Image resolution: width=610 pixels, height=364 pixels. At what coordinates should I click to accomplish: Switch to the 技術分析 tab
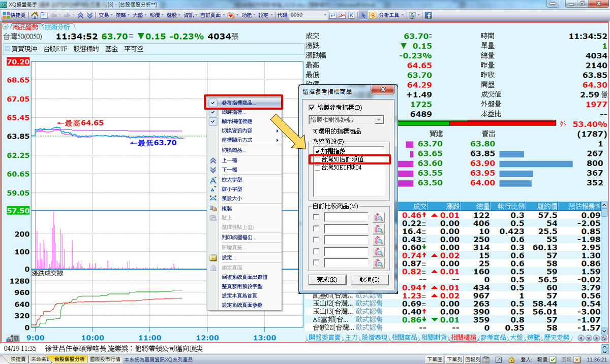click(x=57, y=27)
